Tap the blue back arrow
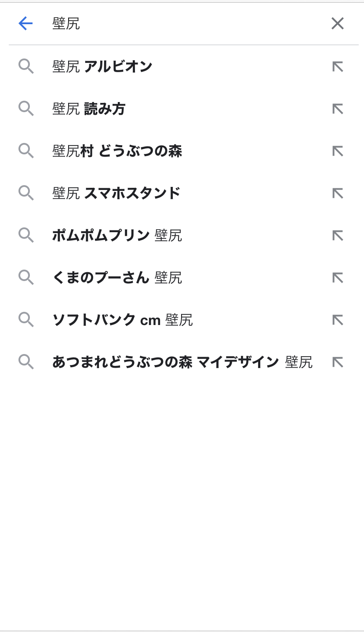Screen dimensions: 364x632 tap(25, 23)
